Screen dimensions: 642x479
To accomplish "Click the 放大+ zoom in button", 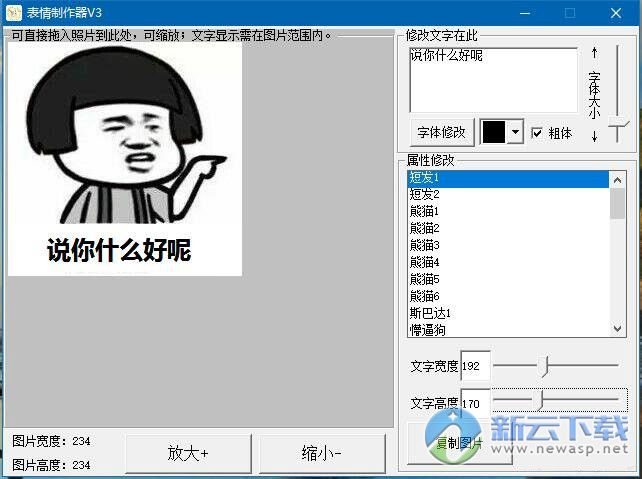I will click(188, 453).
